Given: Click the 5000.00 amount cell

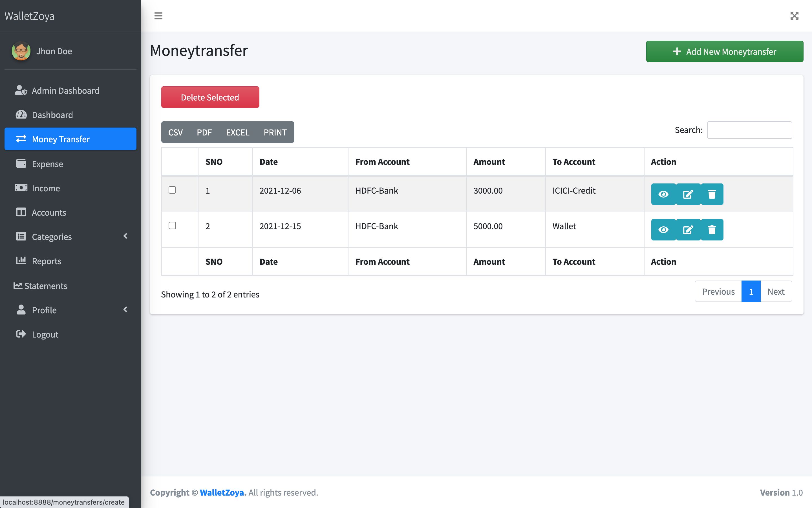Looking at the screenshot, I should [x=506, y=229].
